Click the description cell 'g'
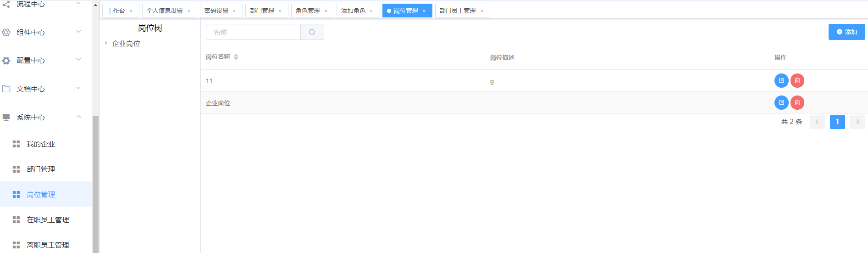868x253 pixels. 492,81
